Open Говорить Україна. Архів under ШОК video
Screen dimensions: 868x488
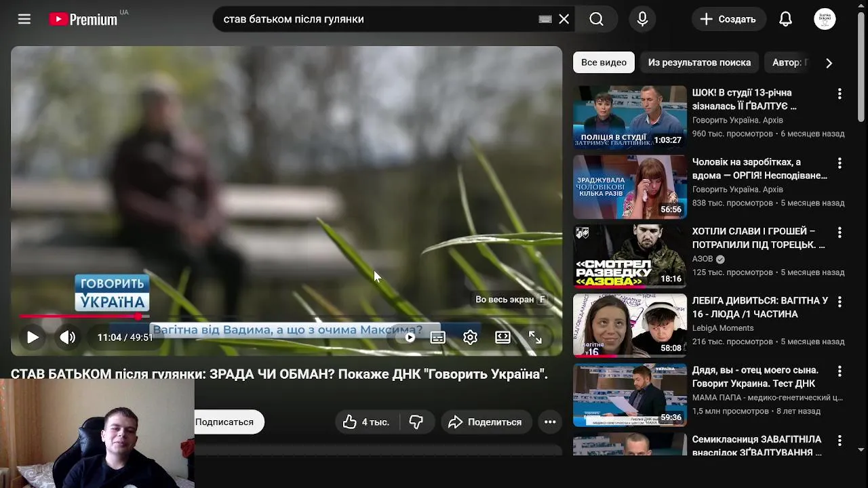[x=738, y=120]
